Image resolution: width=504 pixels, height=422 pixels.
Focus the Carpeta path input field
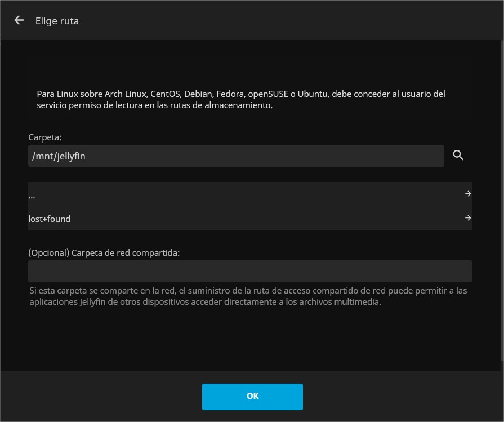pyautogui.click(x=236, y=156)
